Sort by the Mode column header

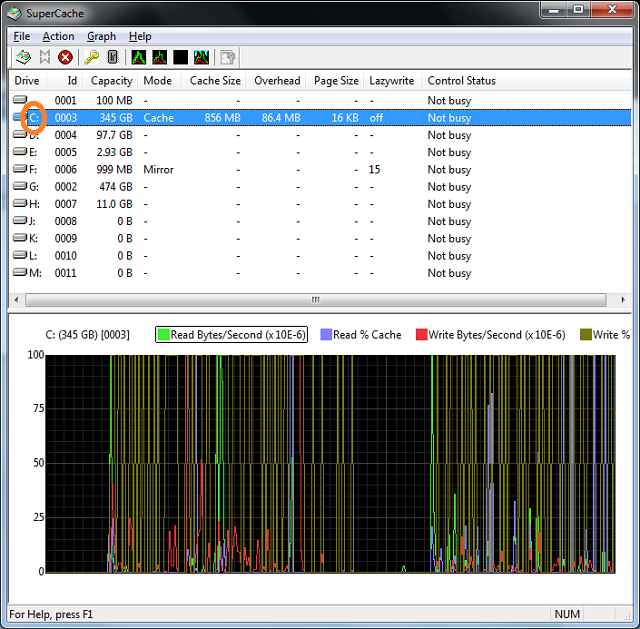click(x=160, y=80)
